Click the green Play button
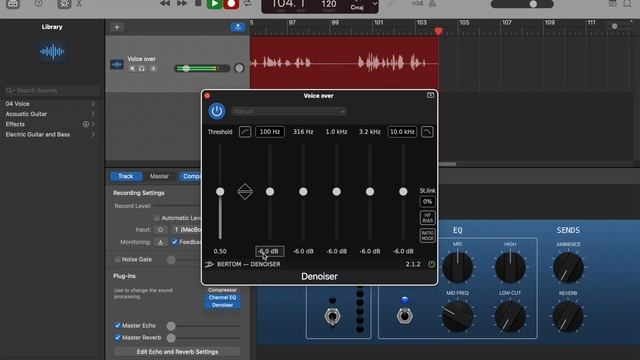This screenshot has width=640, height=360. click(x=214, y=4)
